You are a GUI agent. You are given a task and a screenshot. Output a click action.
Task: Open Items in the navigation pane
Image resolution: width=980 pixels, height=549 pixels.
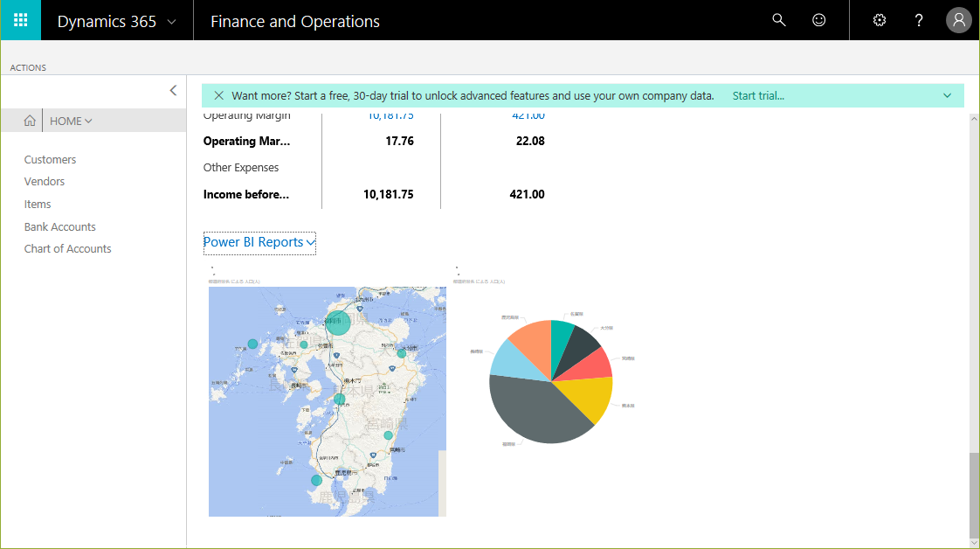[38, 205]
